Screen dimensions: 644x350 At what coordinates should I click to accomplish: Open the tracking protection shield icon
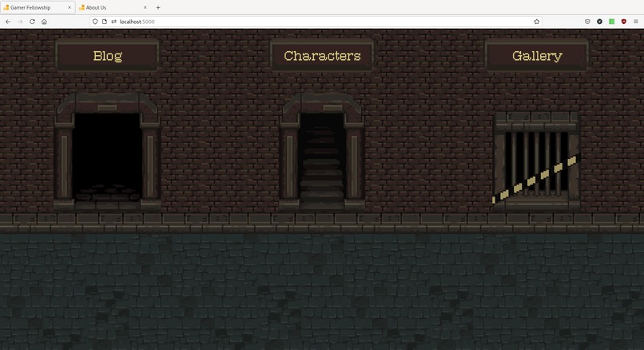[95, 22]
